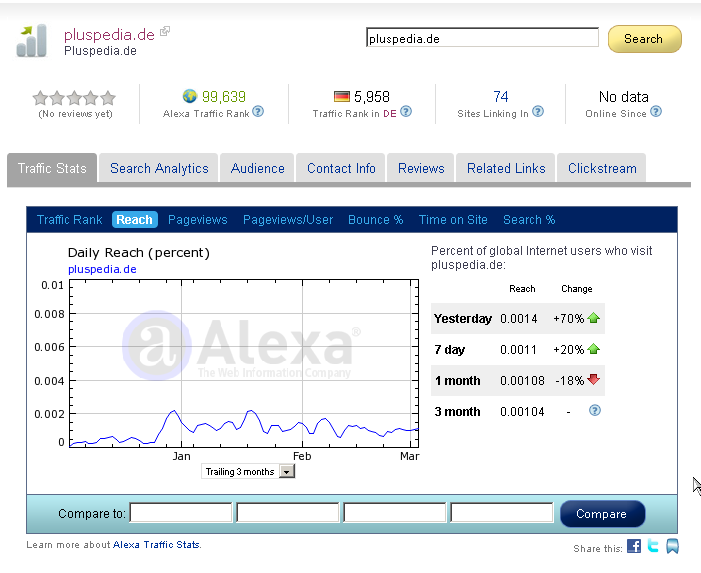
Task: Click the second Compare to input field
Action: pos(287,512)
